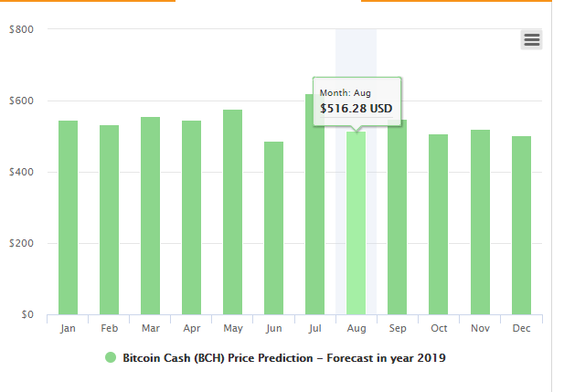Select the Dec price bar
Image resolution: width=564 pixels, height=392 pixels.
click(x=521, y=226)
